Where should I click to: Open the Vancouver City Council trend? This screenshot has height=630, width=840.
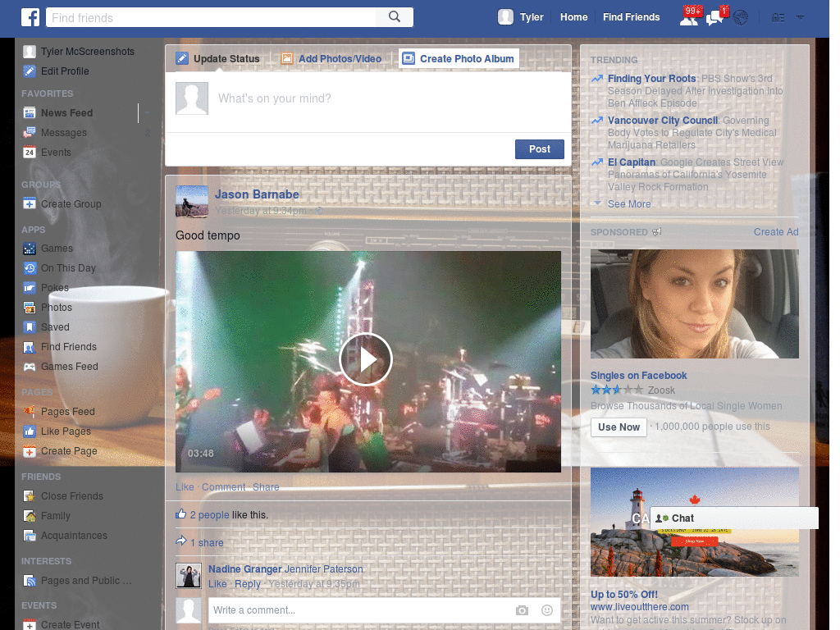coord(663,121)
